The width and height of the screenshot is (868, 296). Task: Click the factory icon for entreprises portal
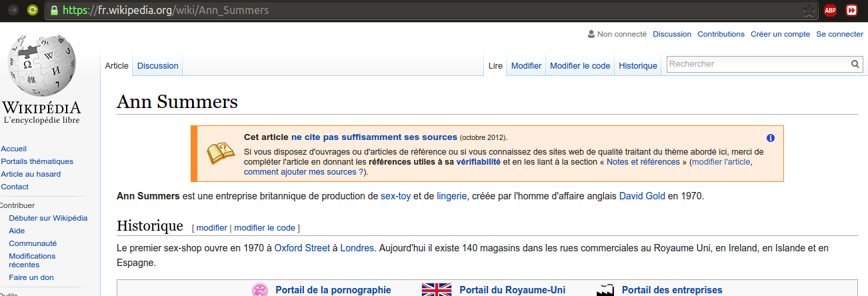pyautogui.click(x=605, y=290)
